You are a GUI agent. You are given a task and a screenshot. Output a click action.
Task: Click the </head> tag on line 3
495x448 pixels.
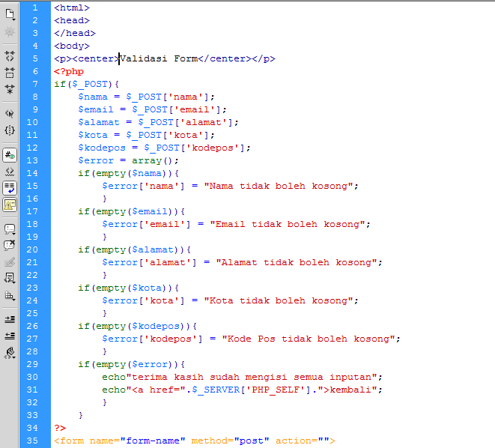click(75, 33)
